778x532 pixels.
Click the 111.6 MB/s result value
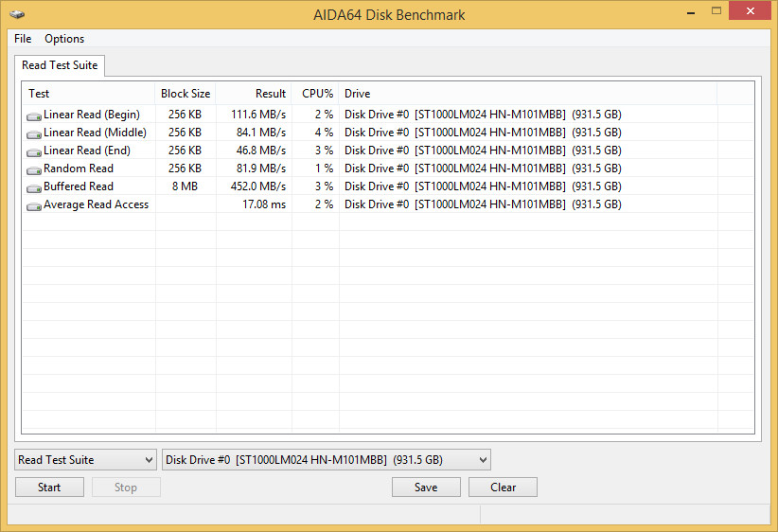point(258,115)
